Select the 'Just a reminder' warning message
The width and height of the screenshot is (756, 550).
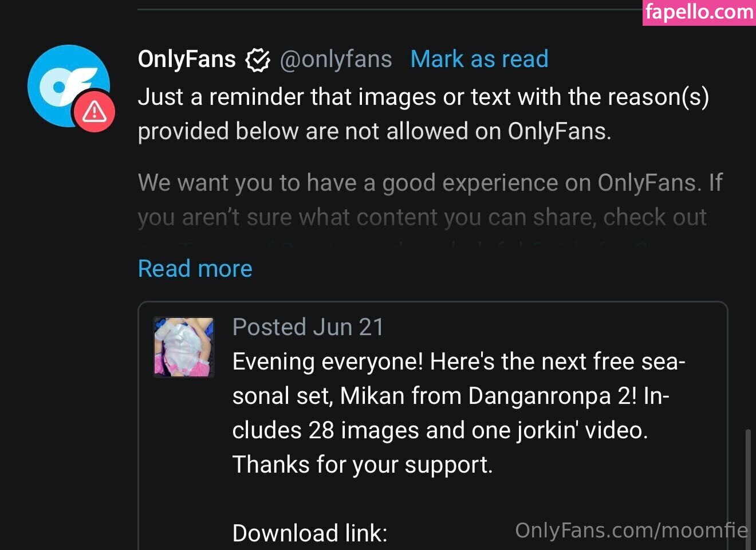pyautogui.click(x=424, y=114)
